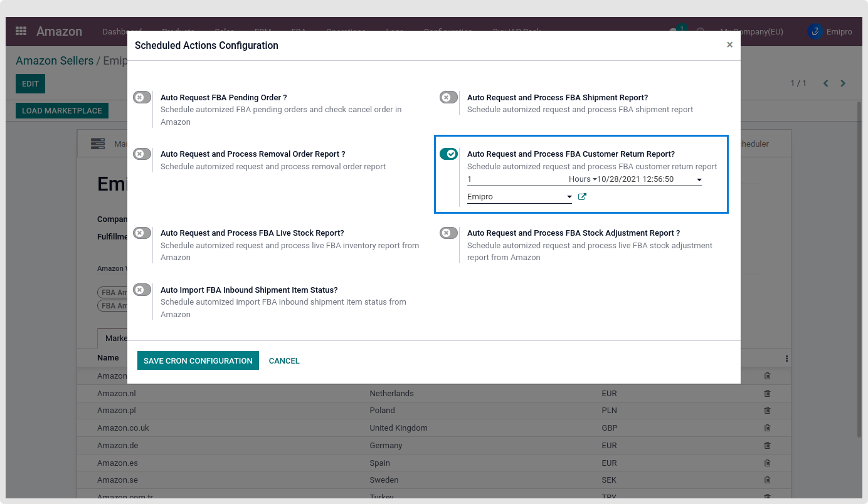Click the external link icon beside Emipro
Screen dimensions: 868x504
click(x=582, y=197)
